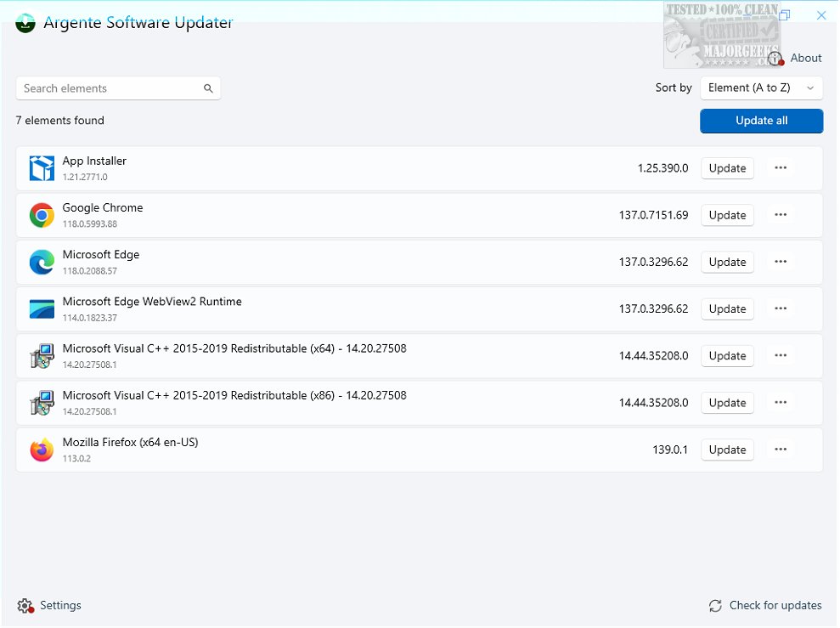Click the App Installer package icon
The height and width of the screenshot is (628, 840).
pos(42,168)
